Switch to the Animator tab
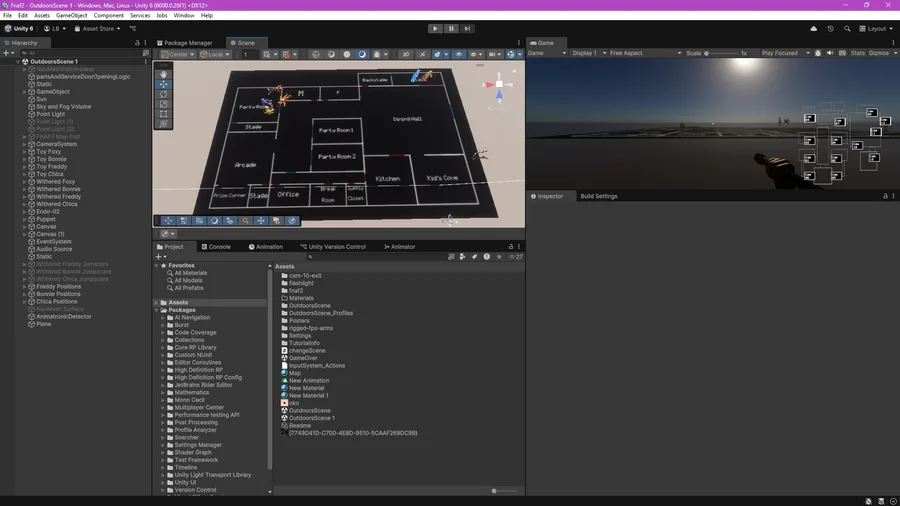 pos(399,247)
